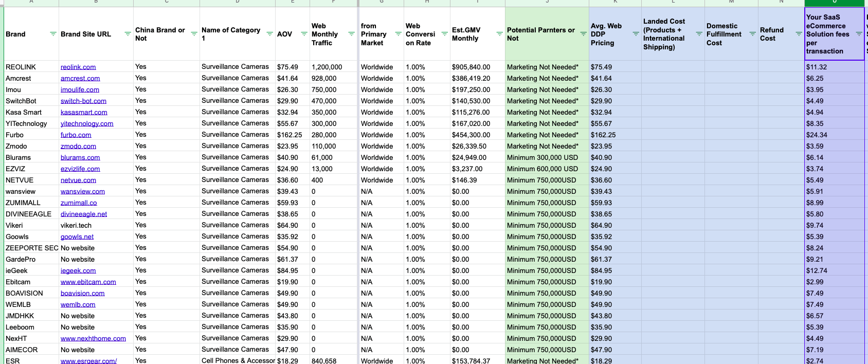
Task: Open the www.esrgear.com link
Action: (88, 361)
